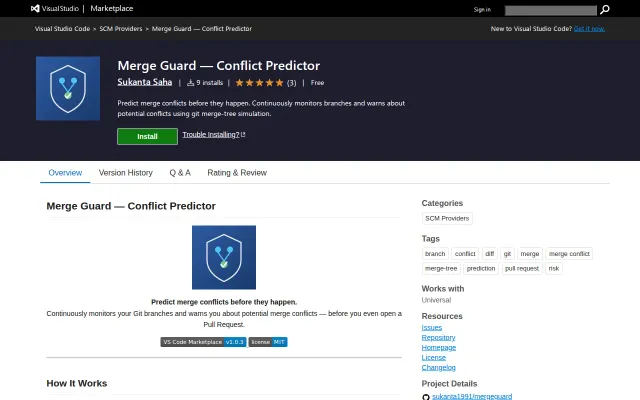Open sukanta1991/mergeguard GitHub link
Image resolution: width=640 pixels, height=400 pixels.
(x=472, y=396)
